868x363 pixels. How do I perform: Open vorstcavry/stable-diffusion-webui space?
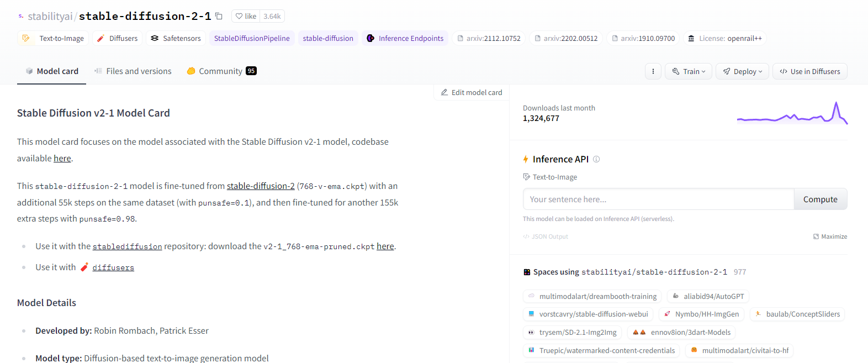coord(588,314)
